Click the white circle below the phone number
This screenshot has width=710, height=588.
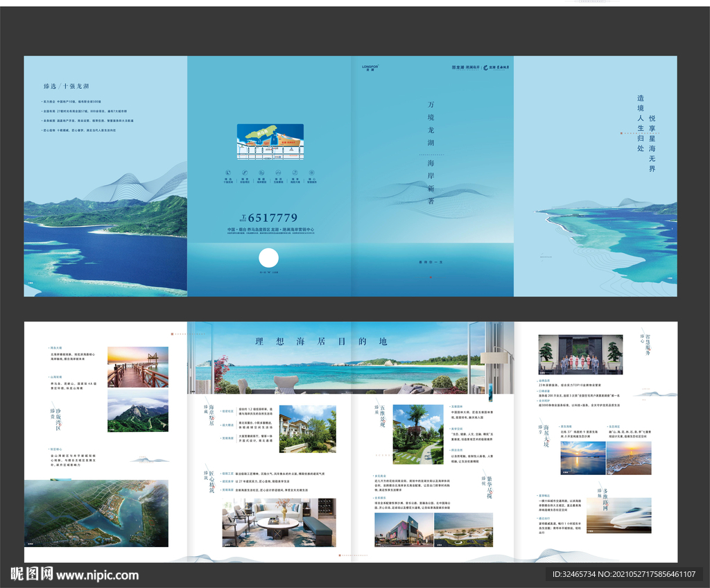click(x=268, y=259)
